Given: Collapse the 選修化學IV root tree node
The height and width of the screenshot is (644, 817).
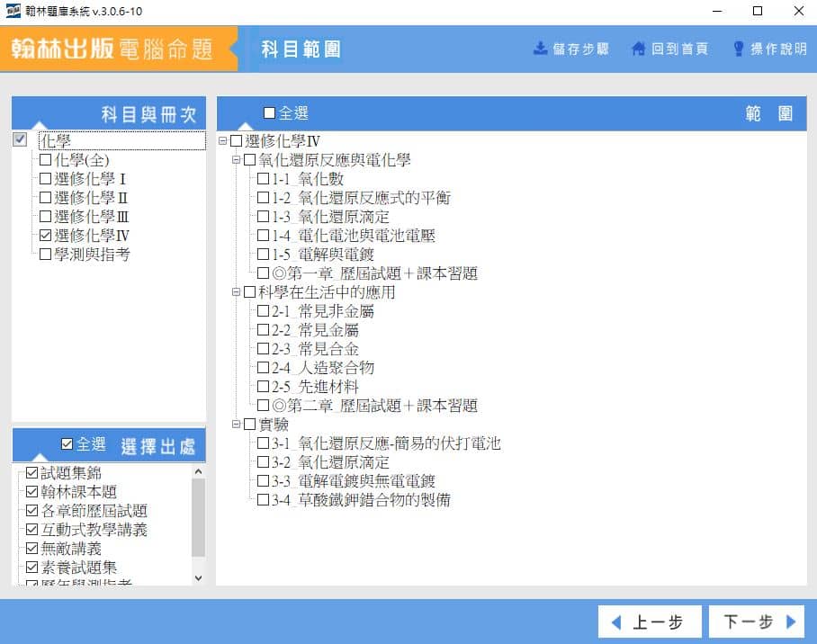Looking at the screenshot, I should [222, 140].
